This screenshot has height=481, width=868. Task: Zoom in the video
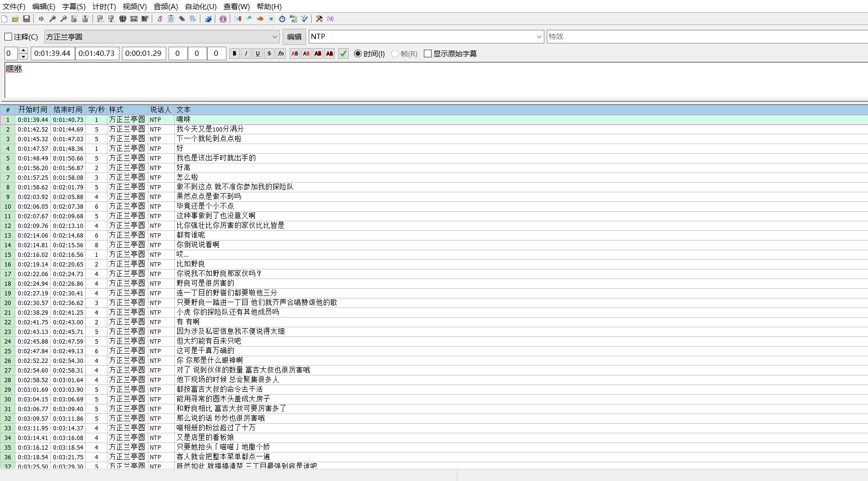click(53, 19)
